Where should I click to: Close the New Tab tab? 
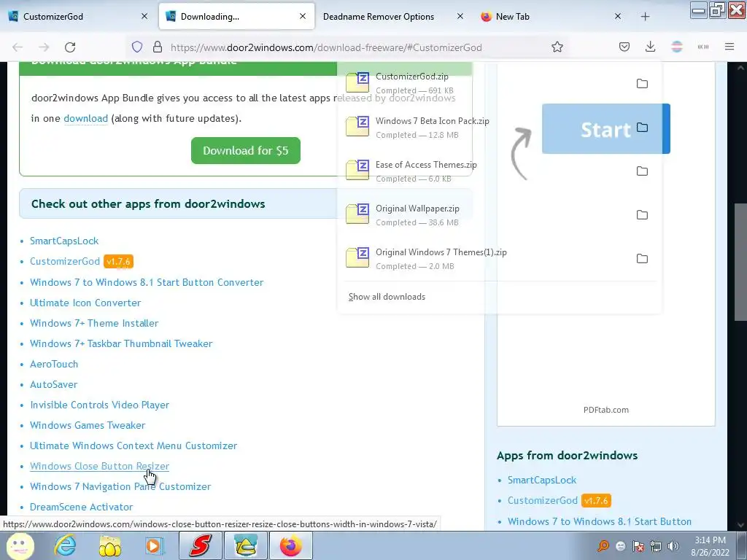pyautogui.click(x=617, y=16)
